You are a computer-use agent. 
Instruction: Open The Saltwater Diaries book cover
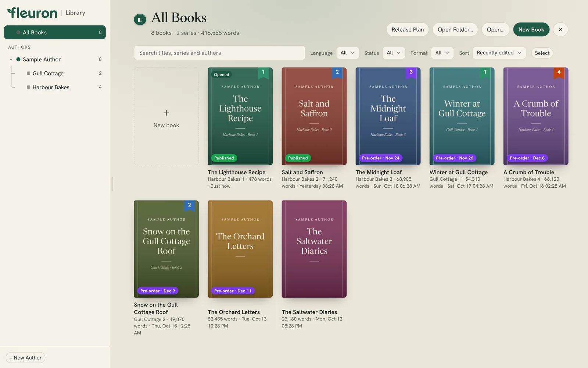coord(314,249)
